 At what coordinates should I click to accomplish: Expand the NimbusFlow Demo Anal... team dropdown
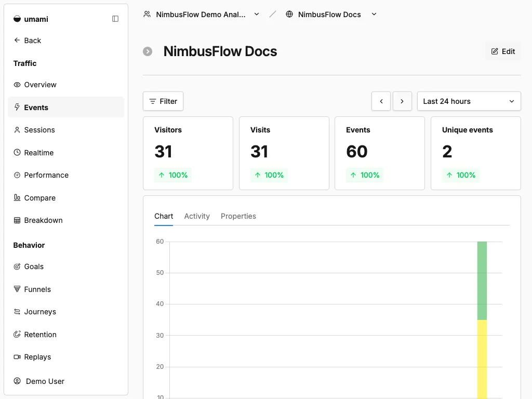(x=257, y=14)
